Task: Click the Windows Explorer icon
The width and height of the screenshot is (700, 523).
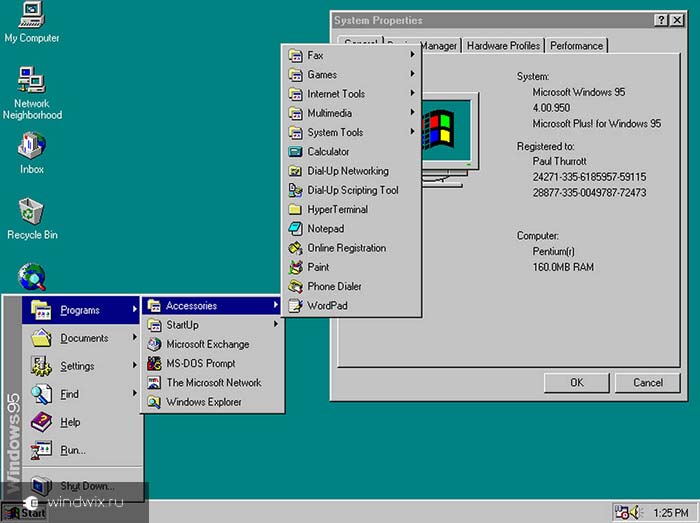Action: point(154,402)
